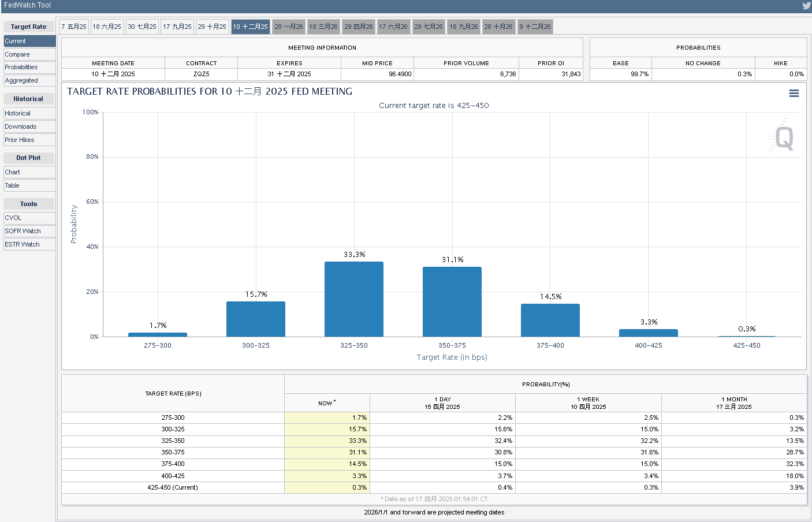Click the 300-325 bar in chart
This screenshot has width=812, height=522.
click(256, 319)
